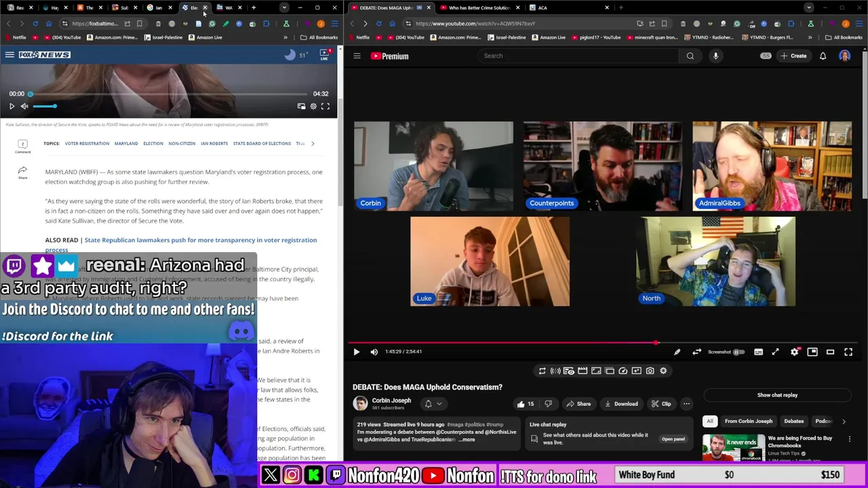Open YouTube Create menu
The image size is (868, 488).
tap(793, 56)
